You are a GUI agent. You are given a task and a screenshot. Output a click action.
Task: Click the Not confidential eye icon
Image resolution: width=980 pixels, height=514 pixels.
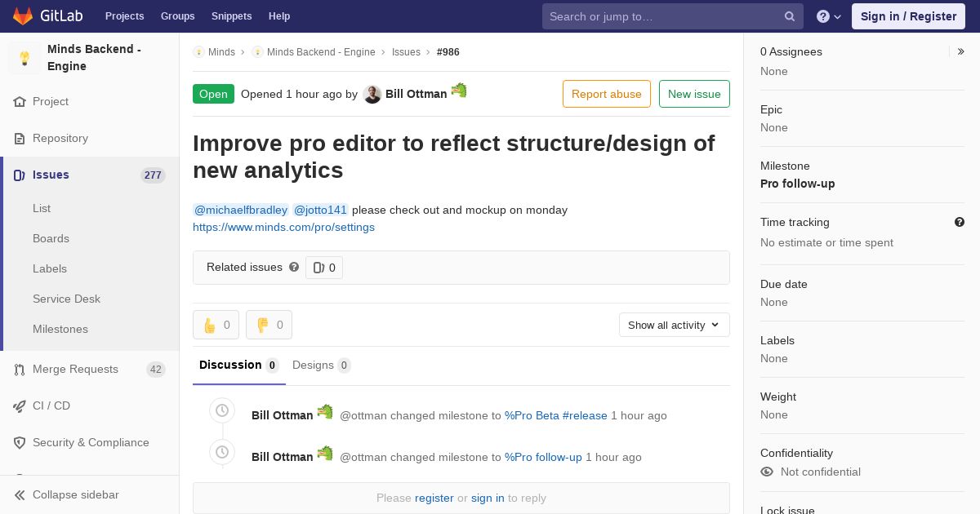tap(767, 472)
